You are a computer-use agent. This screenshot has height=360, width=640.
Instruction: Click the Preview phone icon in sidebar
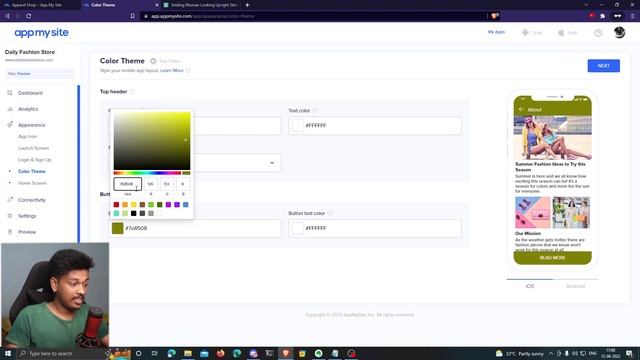[10, 232]
